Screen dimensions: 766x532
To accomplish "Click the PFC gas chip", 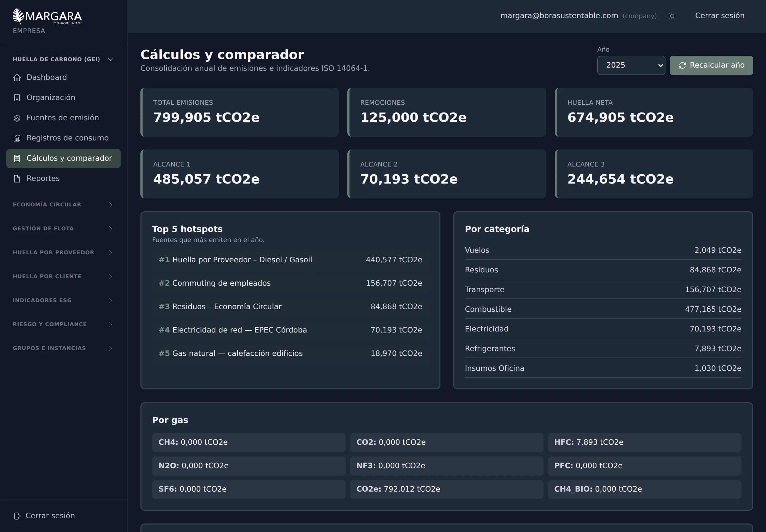I will click(644, 466).
